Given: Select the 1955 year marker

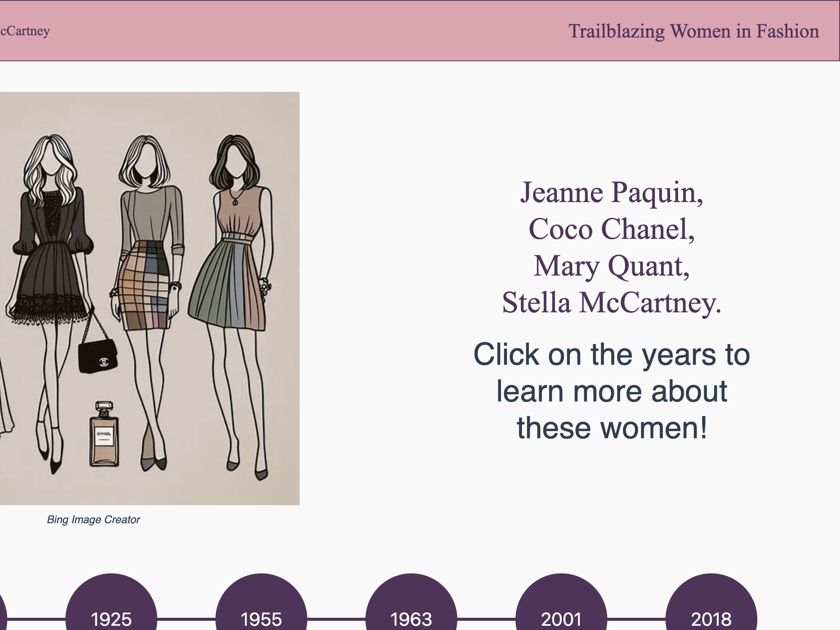Looking at the screenshot, I should [x=261, y=612].
